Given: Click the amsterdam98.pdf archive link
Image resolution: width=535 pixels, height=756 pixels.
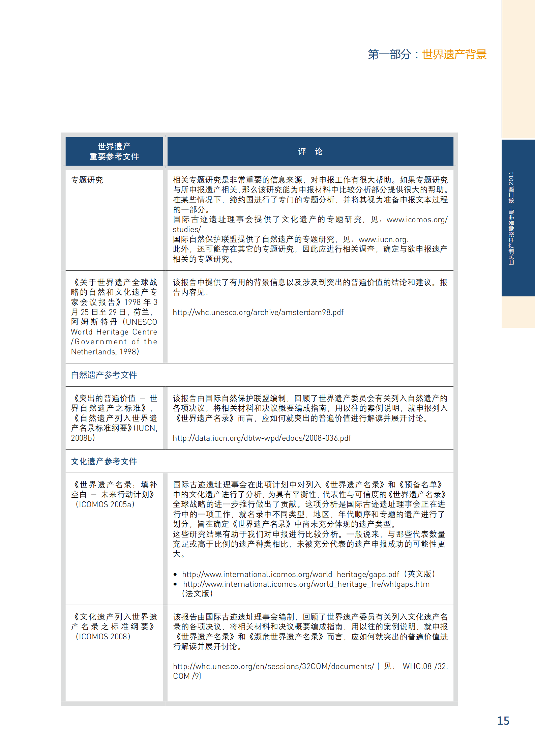Looking at the screenshot, I should [258, 312].
